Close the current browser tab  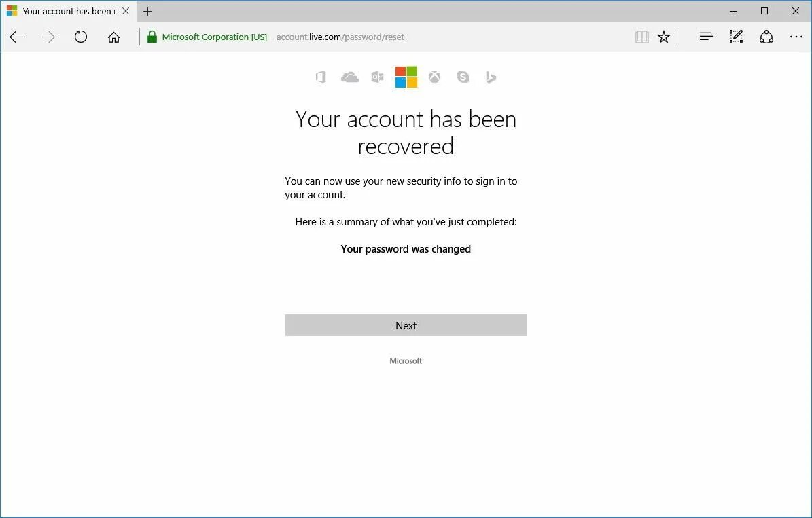point(126,11)
